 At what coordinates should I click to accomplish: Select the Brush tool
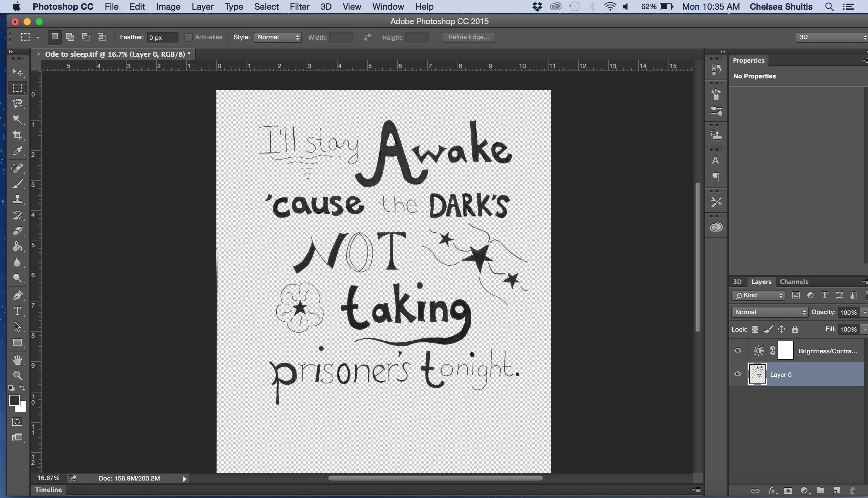[x=17, y=183]
